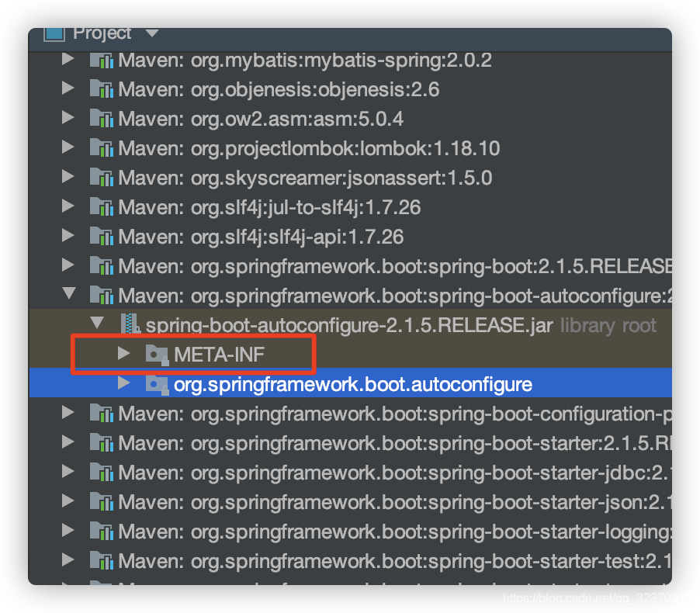
Task: Click library icon of spring-boot-starter-jdbc
Action: pos(102,473)
